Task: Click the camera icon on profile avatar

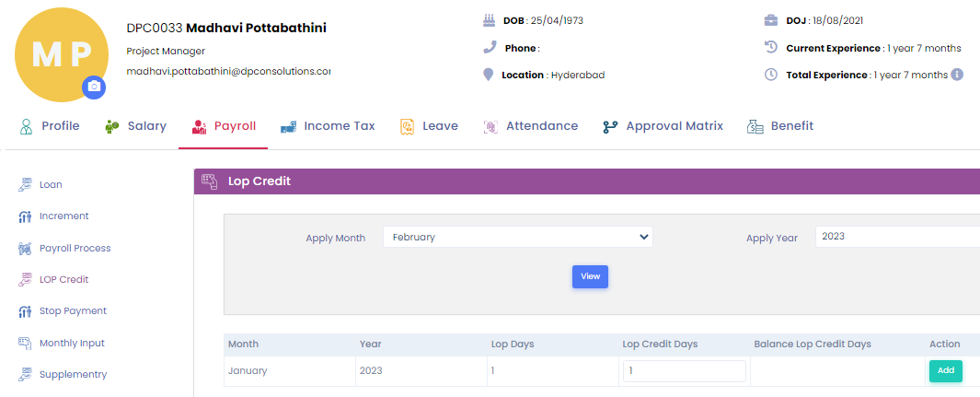Action: pyautogui.click(x=93, y=87)
